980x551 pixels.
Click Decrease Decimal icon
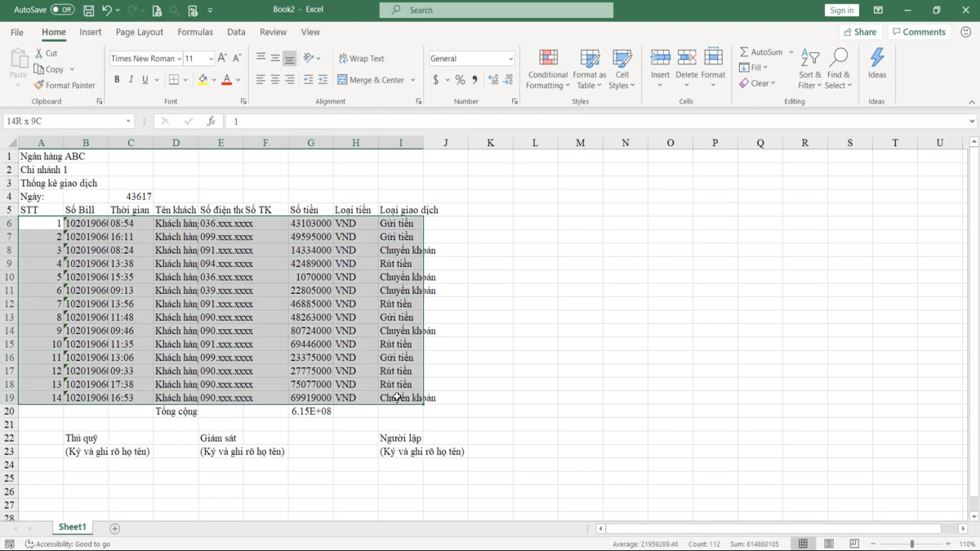tap(509, 80)
